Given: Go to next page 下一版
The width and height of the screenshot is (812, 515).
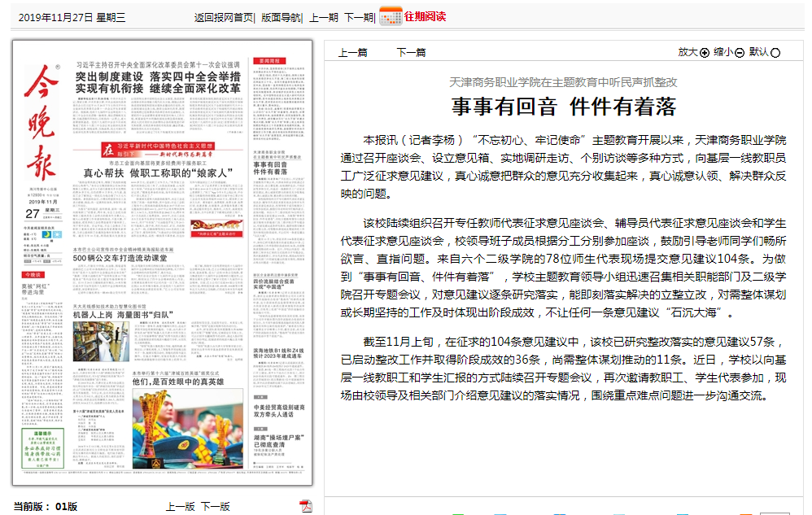Looking at the screenshot, I should click(x=216, y=506).
